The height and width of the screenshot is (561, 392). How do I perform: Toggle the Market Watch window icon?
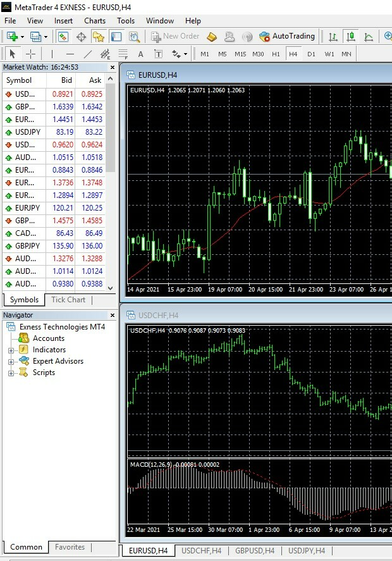[63, 37]
